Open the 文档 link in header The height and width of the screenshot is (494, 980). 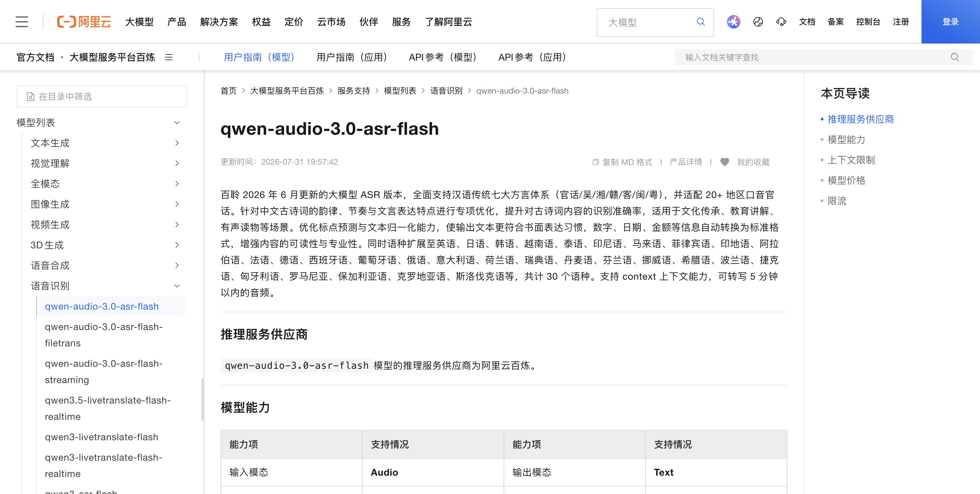[807, 22]
